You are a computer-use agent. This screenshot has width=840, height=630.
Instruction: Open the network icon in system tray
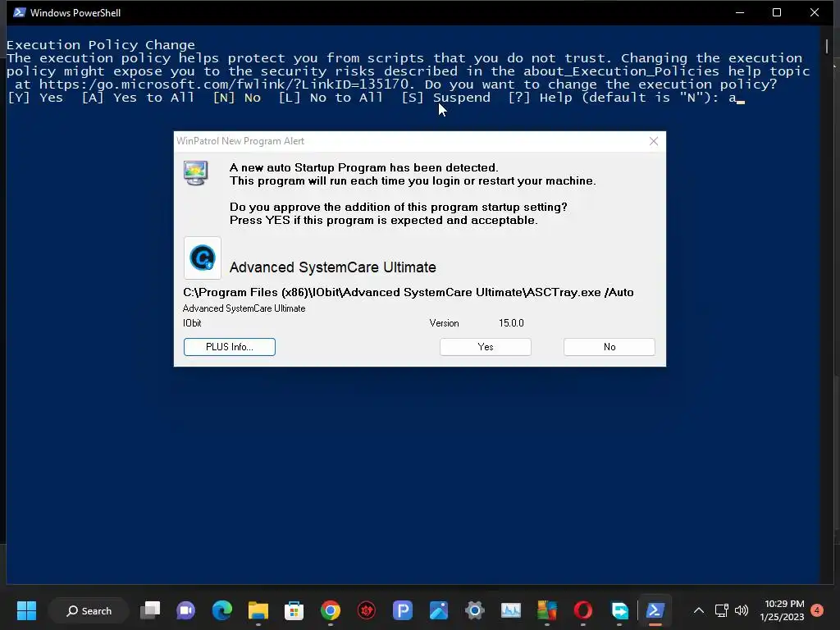[722, 610]
